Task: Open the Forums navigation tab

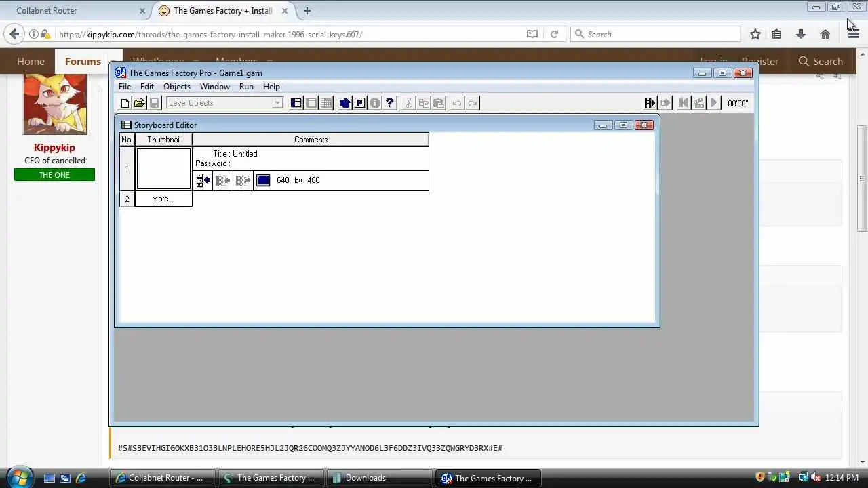Action: pos(83,61)
